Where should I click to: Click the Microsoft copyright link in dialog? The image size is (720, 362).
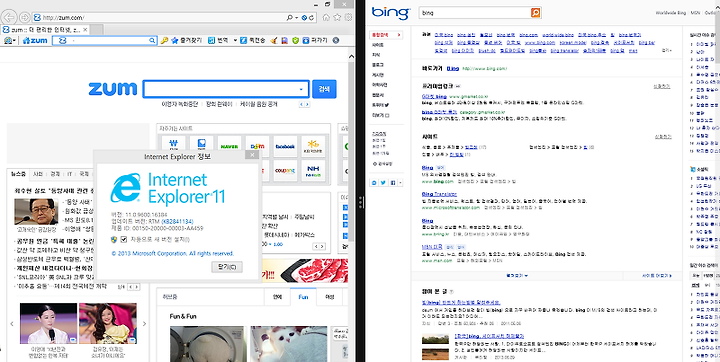[x=173, y=254]
